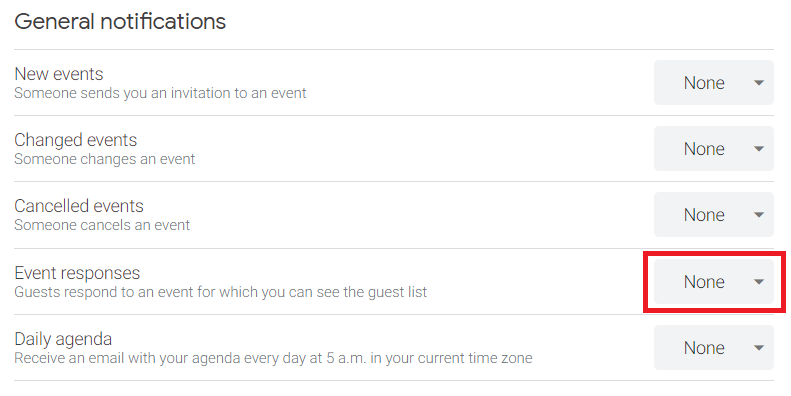Viewport: 791px width, 396px height.
Task: Click the 'Someone cancels an event' description
Action: pyautogui.click(x=102, y=225)
